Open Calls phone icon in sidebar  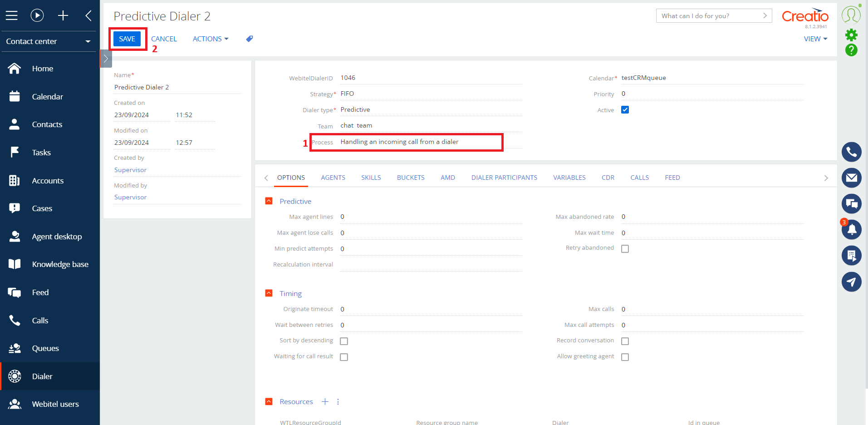coord(15,321)
